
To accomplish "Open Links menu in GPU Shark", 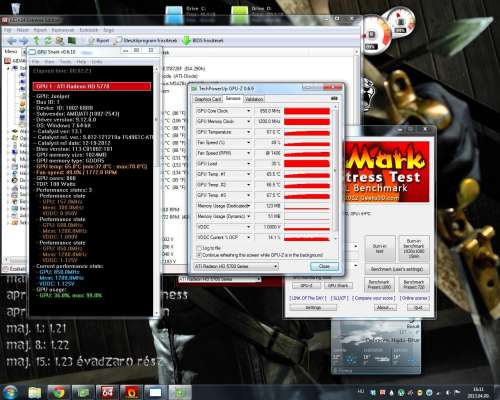I will click(x=97, y=62).
